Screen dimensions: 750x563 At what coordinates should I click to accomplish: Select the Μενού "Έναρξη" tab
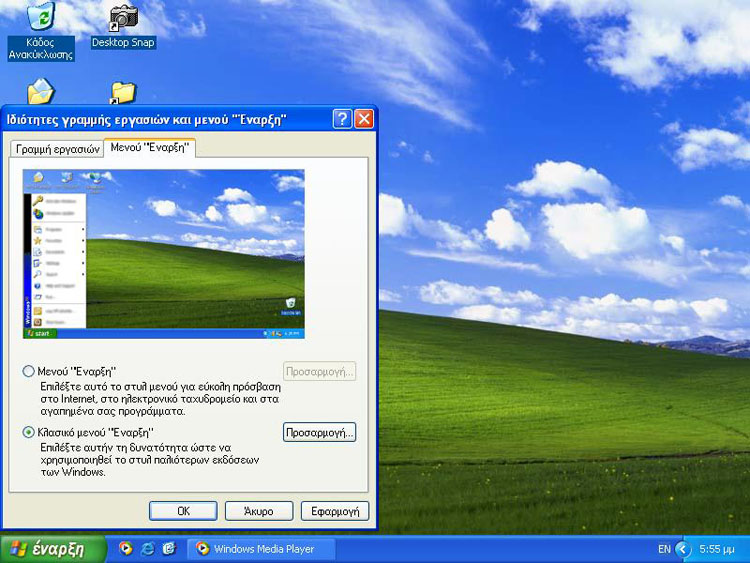pyautogui.click(x=150, y=147)
